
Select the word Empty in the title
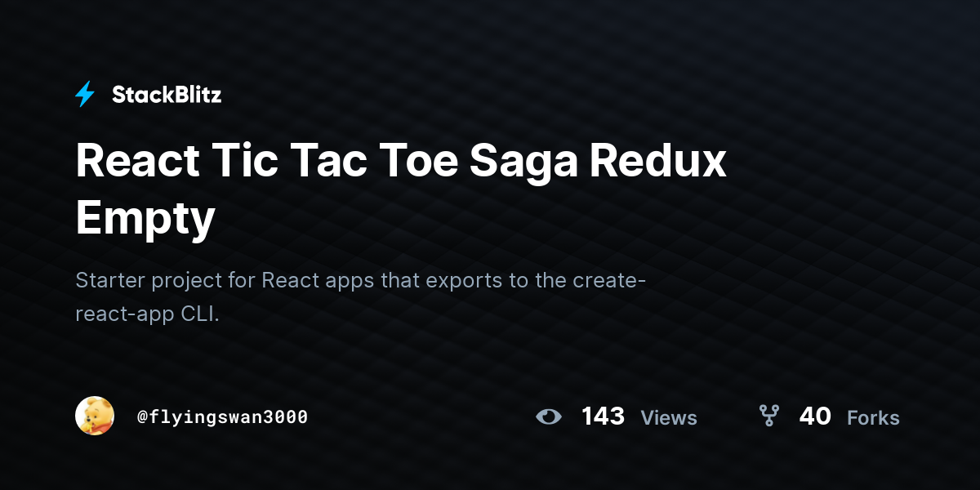[x=145, y=219]
